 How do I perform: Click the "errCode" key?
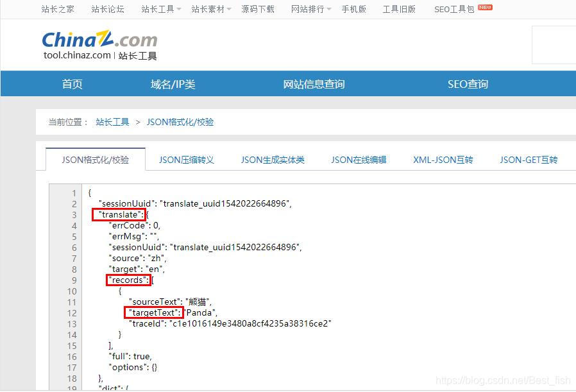(128, 225)
